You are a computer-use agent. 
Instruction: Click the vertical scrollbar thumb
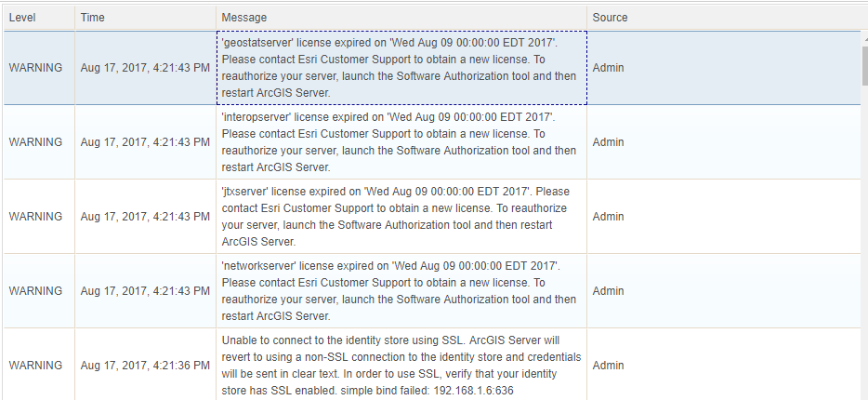(x=864, y=66)
